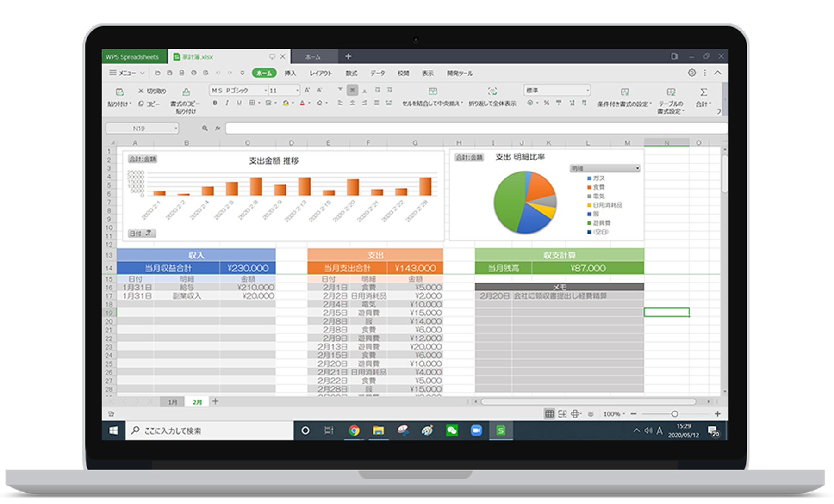Click the percent style icon

pos(547,103)
